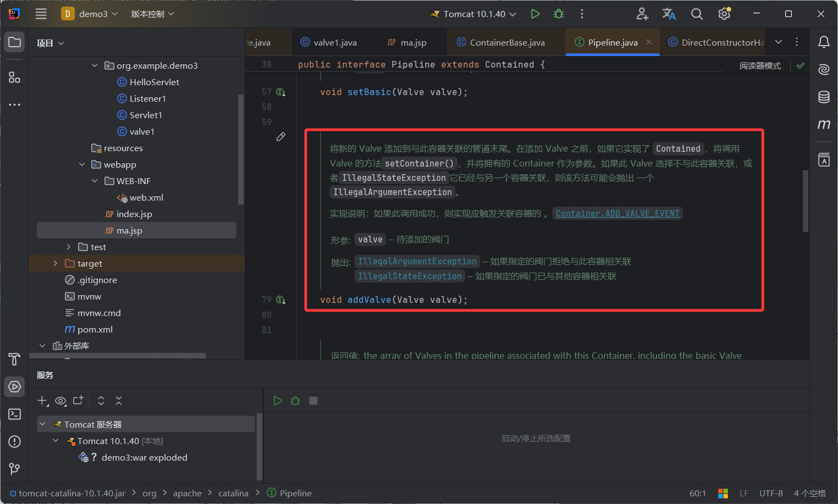Toggle the services view options eye icon

point(60,401)
